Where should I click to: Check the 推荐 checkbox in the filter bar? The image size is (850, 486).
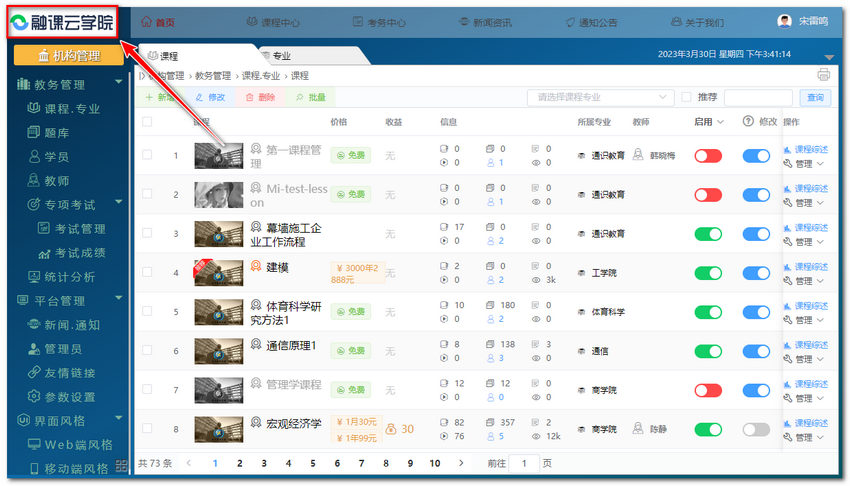coord(686,97)
